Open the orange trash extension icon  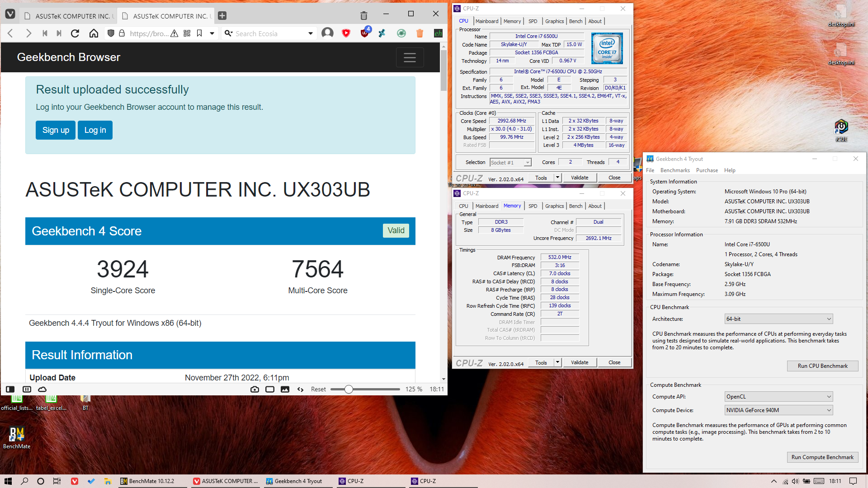(x=420, y=33)
